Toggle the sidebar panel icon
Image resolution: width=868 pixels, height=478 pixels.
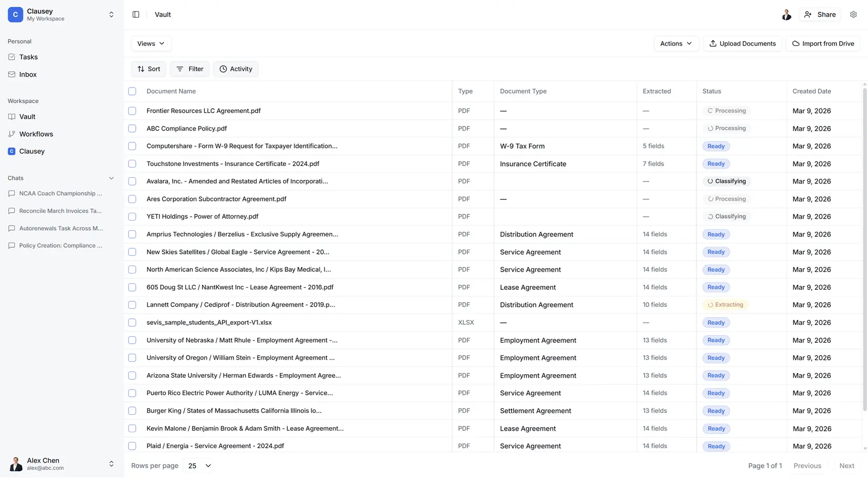[136, 14]
